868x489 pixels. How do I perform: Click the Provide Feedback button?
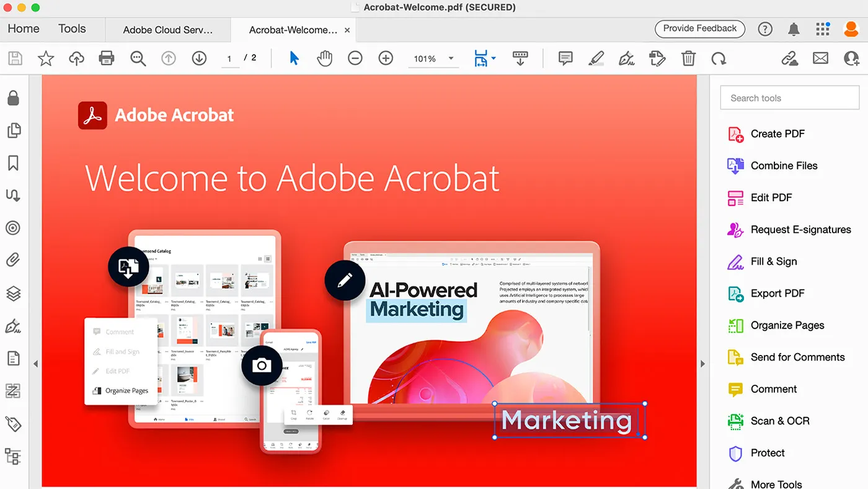click(699, 29)
